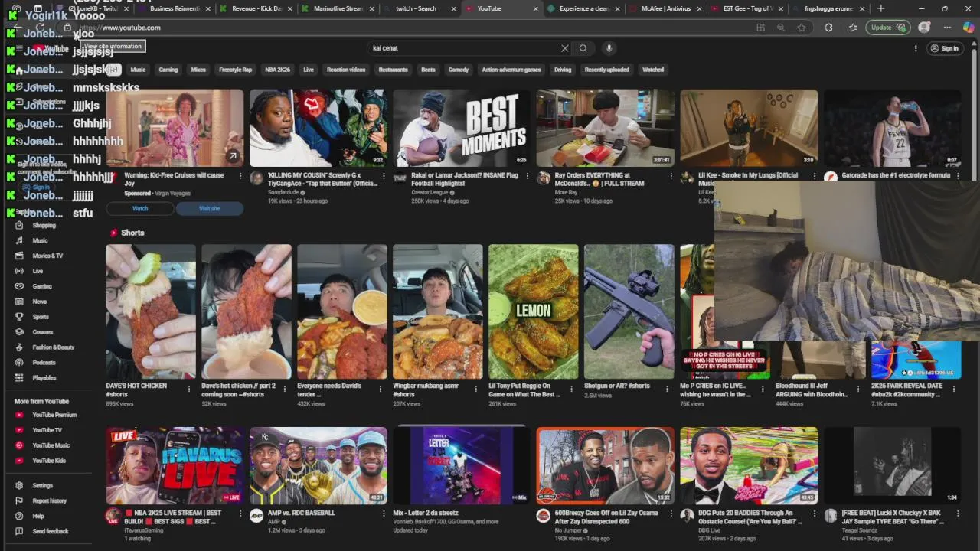Start voice search with microphone icon

coord(609,48)
